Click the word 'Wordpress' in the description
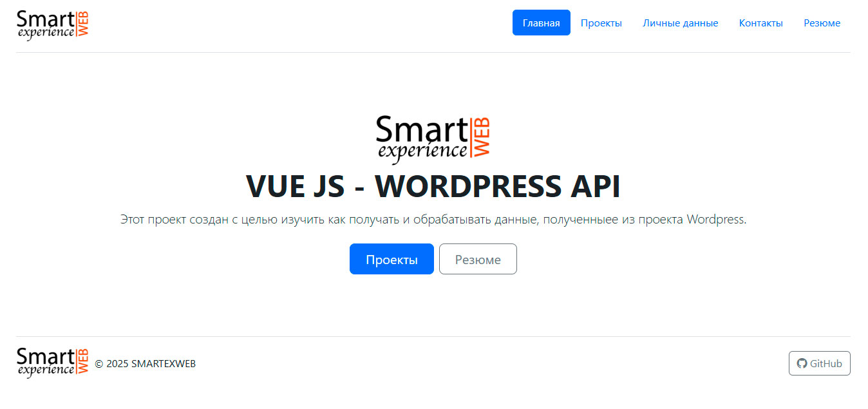This screenshot has height=409, width=868. (715, 220)
